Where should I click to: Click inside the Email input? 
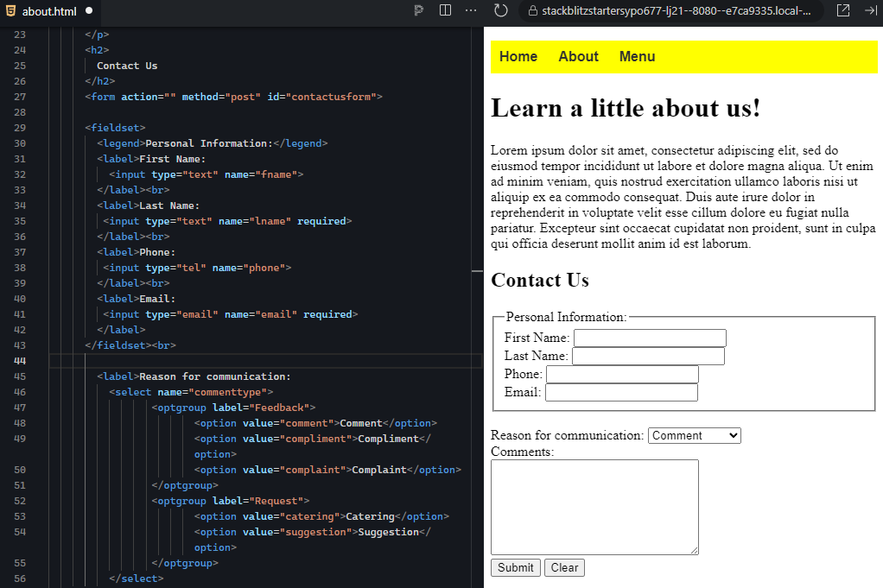click(622, 392)
